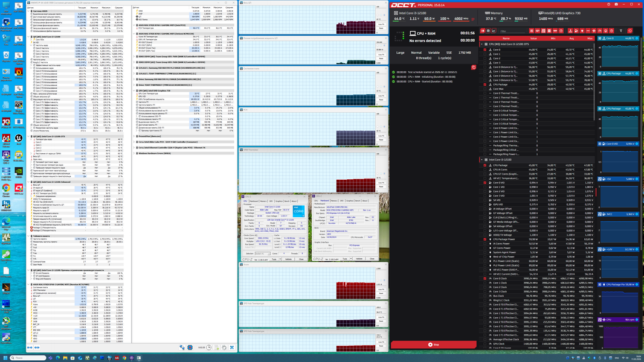Click the OCCT screenshot camera icon in title bar

pos(616,4)
